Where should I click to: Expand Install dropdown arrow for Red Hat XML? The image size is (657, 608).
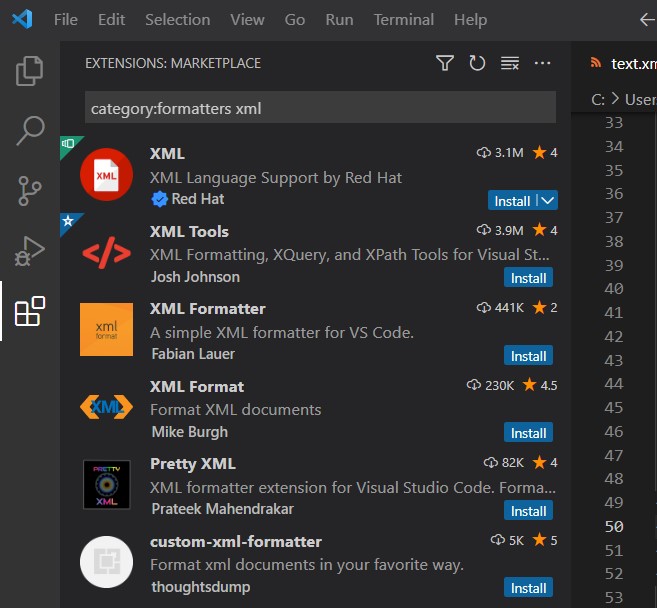[548, 201]
